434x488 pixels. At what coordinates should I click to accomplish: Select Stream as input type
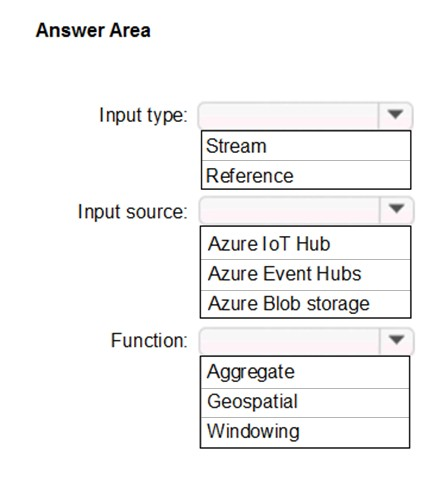pyautogui.click(x=306, y=146)
